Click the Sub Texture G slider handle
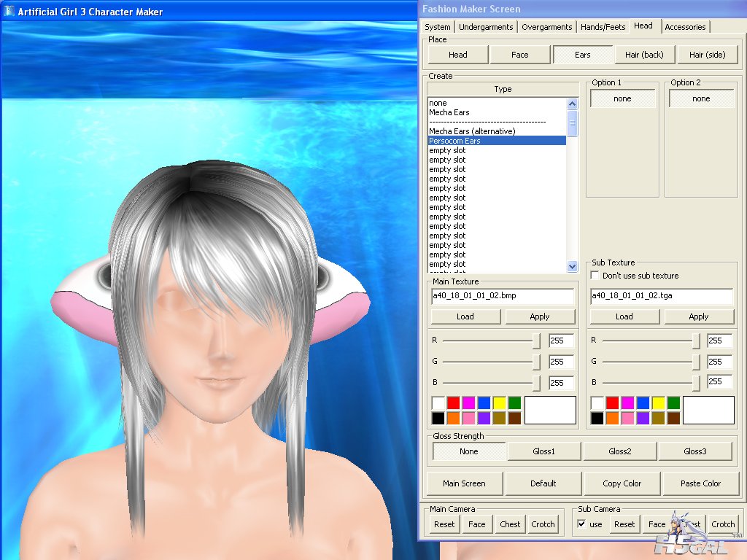The width and height of the screenshot is (747, 560). pos(695,362)
